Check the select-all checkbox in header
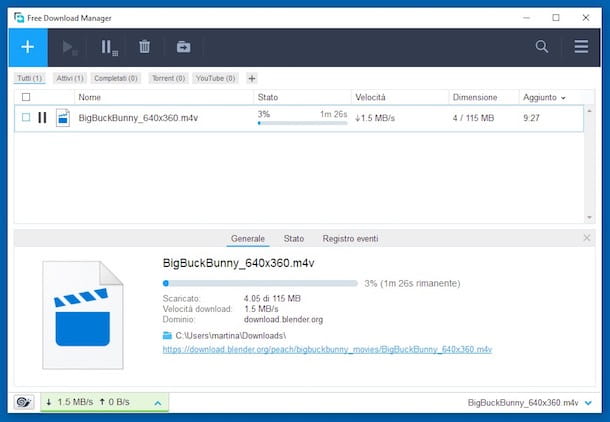The width and height of the screenshot is (610, 422). (x=26, y=97)
